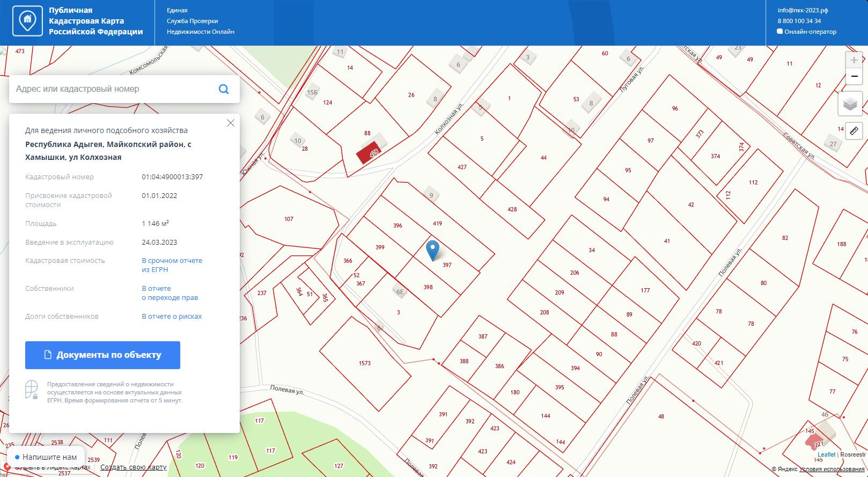The image size is (868, 477).
Task: Open 'В срочном отчете из ЕГРН' link
Action: (x=172, y=265)
